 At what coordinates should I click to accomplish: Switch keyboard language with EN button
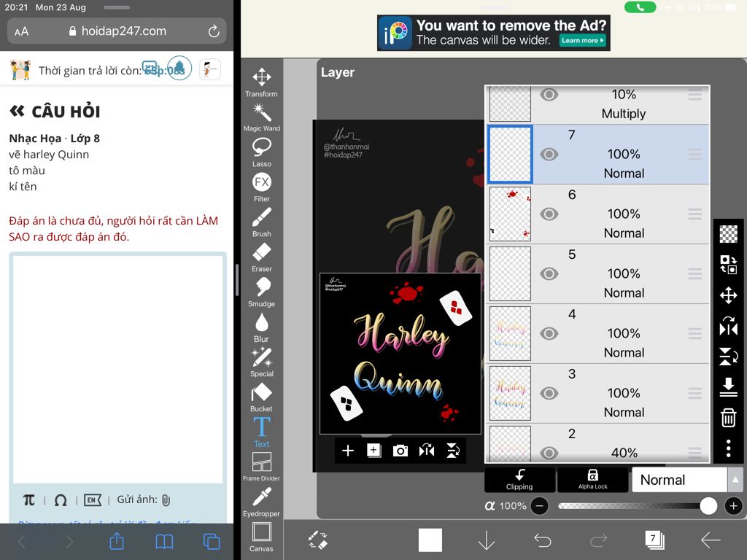(93, 500)
